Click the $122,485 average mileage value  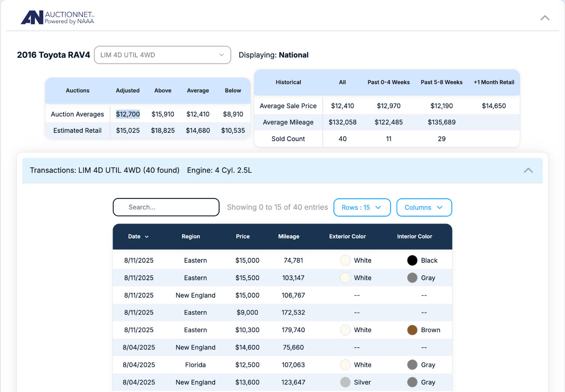click(389, 122)
